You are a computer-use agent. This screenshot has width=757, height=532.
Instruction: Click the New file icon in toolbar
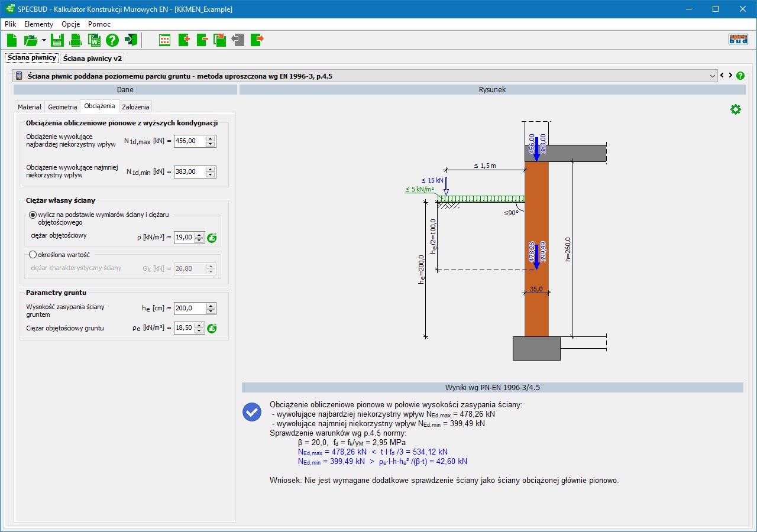[x=12, y=40]
